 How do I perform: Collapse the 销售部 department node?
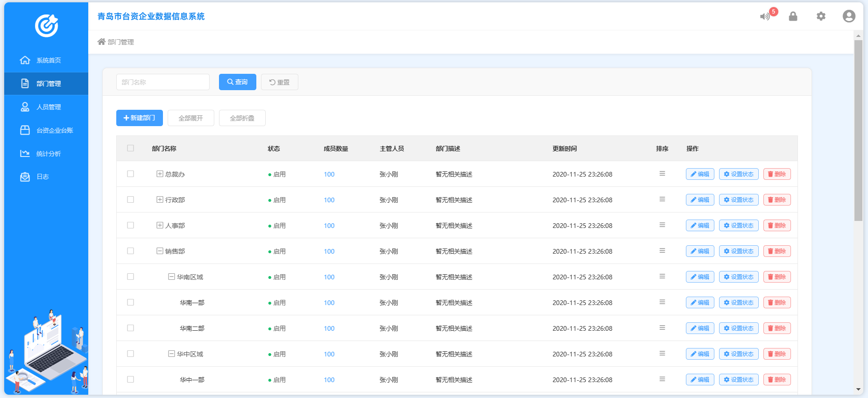(x=160, y=251)
